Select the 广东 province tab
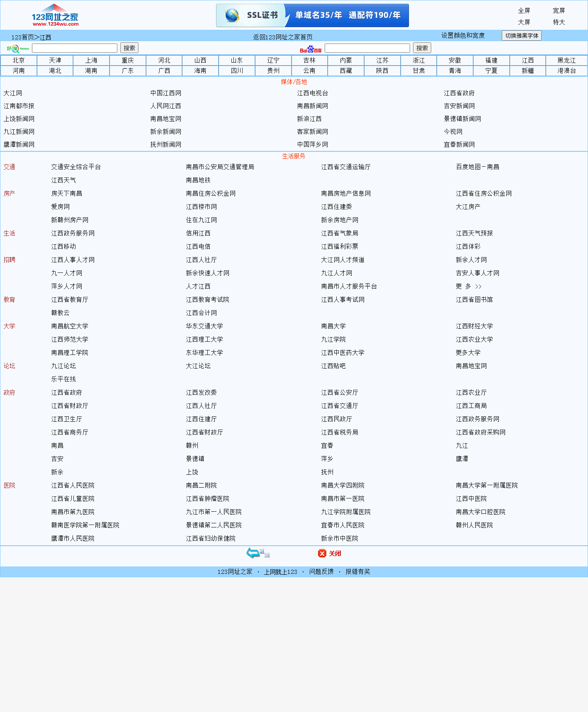588x712 pixels. click(x=128, y=71)
